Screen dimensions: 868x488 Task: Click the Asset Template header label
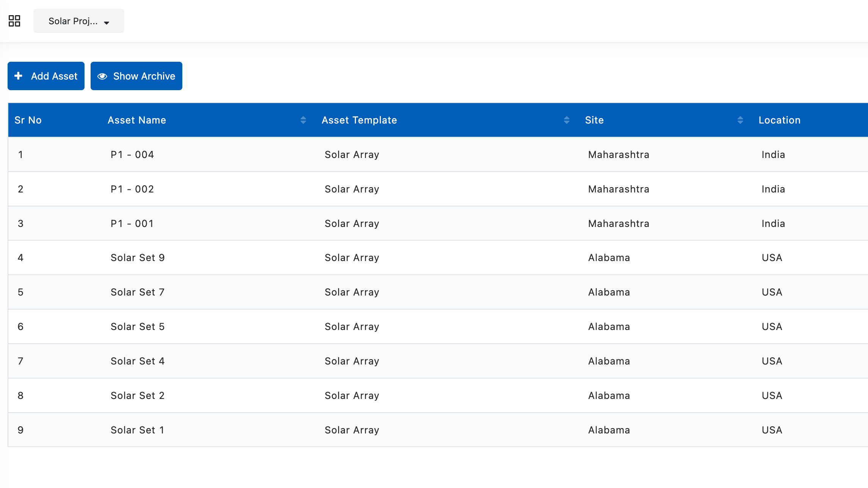click(x=359, y=120)
